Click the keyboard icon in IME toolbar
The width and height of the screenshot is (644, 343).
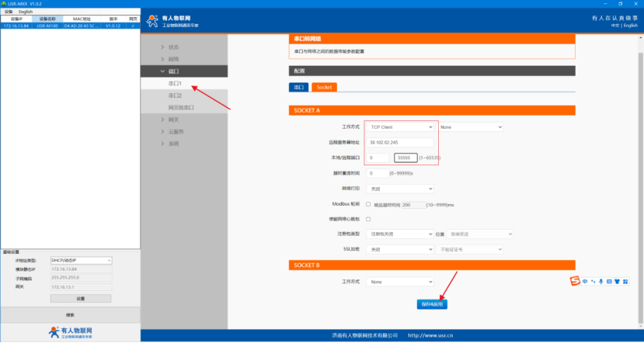click(x=608, y=281)
